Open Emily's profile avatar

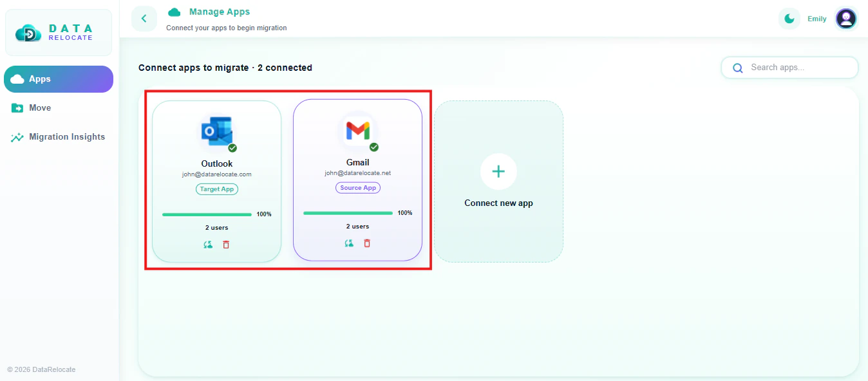click(x=846, y=19)
